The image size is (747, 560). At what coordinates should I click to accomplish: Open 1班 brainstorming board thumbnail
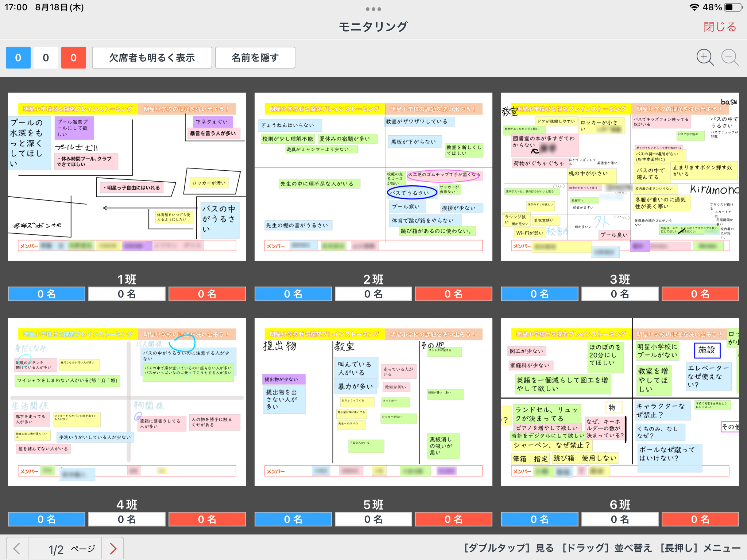tap(127, 176)
